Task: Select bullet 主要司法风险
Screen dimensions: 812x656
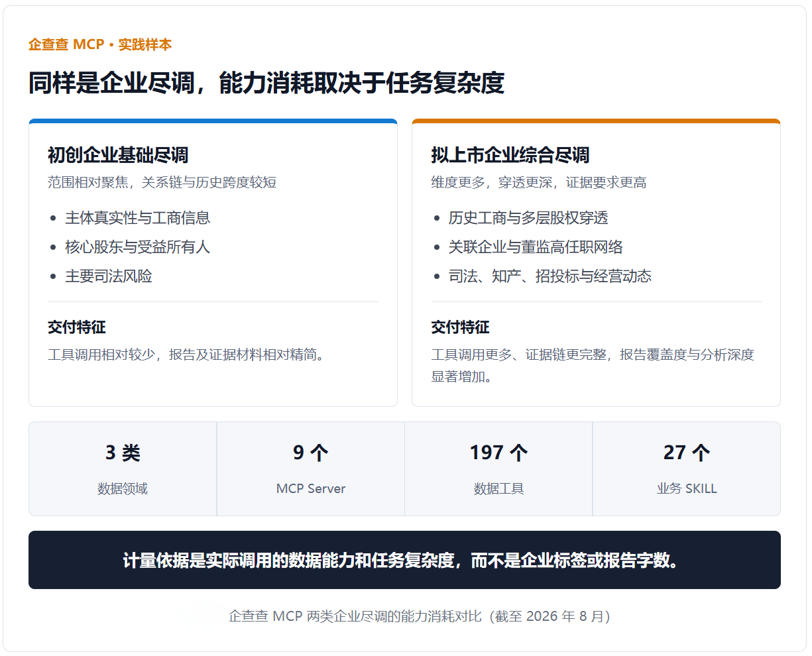Action: tap(109, 276)
